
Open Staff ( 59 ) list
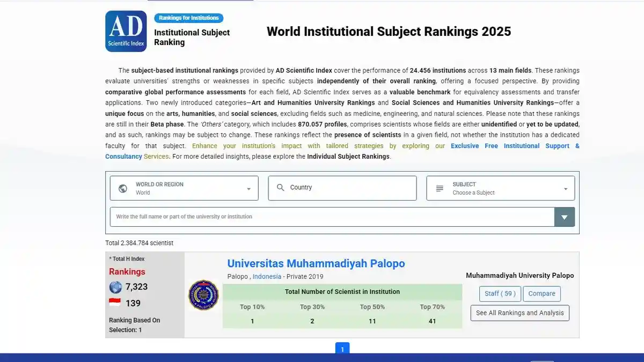click(500, 294)
